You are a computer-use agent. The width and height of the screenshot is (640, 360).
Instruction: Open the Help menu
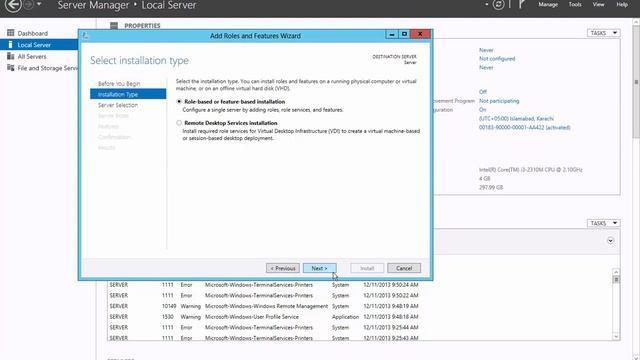[622, 4]
